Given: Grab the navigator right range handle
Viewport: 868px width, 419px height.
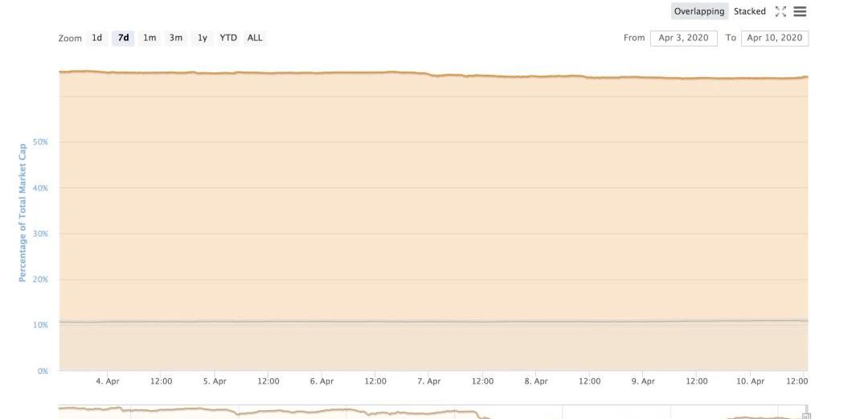Looking at the screenshot, I should pos(806,415).
